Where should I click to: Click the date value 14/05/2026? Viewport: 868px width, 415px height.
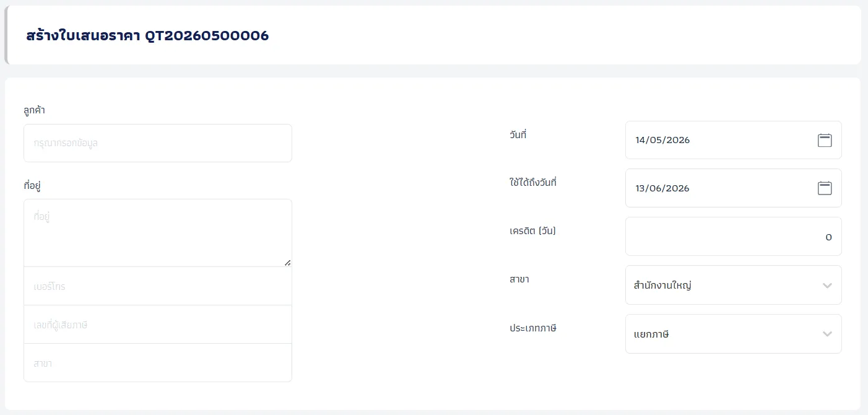coord(662,140)
